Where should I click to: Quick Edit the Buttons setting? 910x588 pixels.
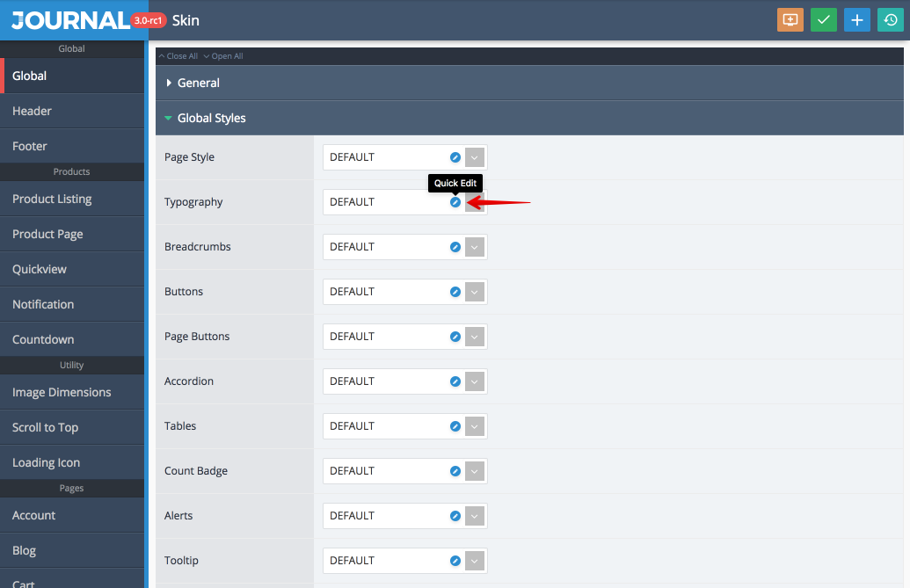[x=455, y=292]
